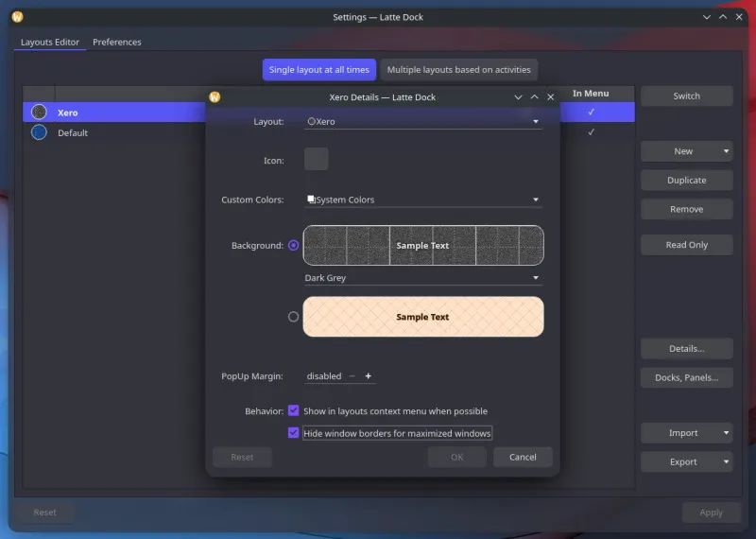Click the minus icon for PopUp Margin
756x539 pixels.
[x=352, y=376]
